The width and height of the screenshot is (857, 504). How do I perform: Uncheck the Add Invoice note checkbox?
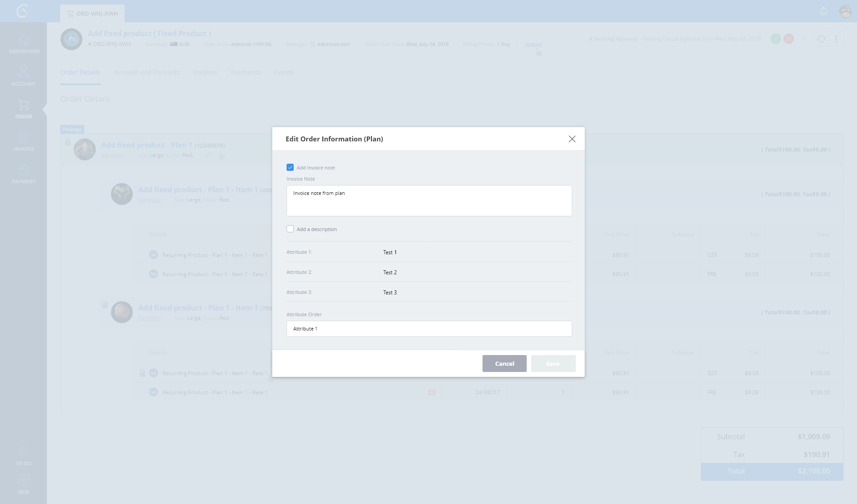[x=290, y=167]
